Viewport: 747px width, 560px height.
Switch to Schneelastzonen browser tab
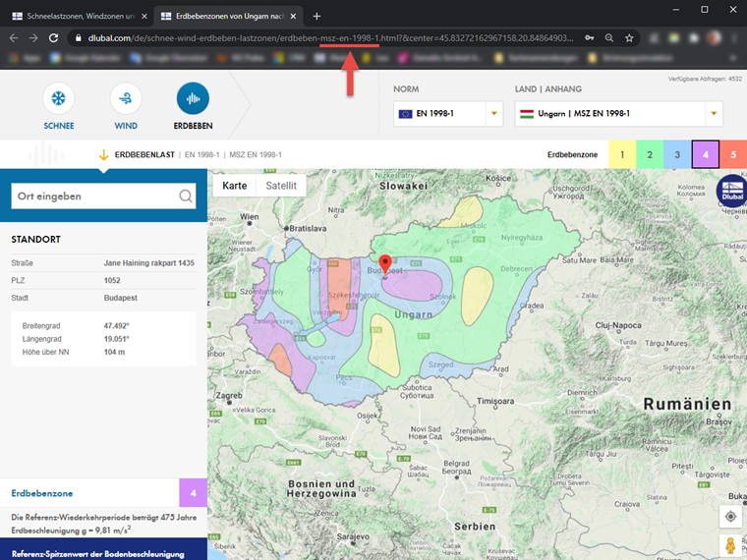pyautogui.click(x=80, y=16)
